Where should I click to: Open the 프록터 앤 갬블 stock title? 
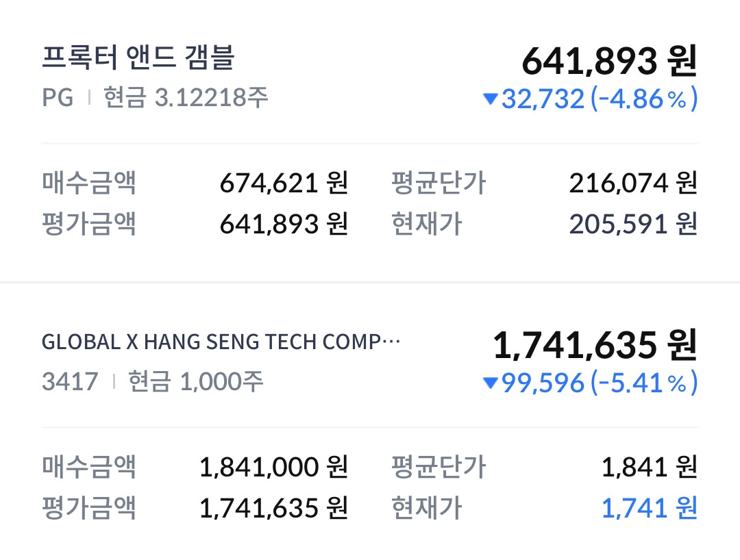[138, 59]
